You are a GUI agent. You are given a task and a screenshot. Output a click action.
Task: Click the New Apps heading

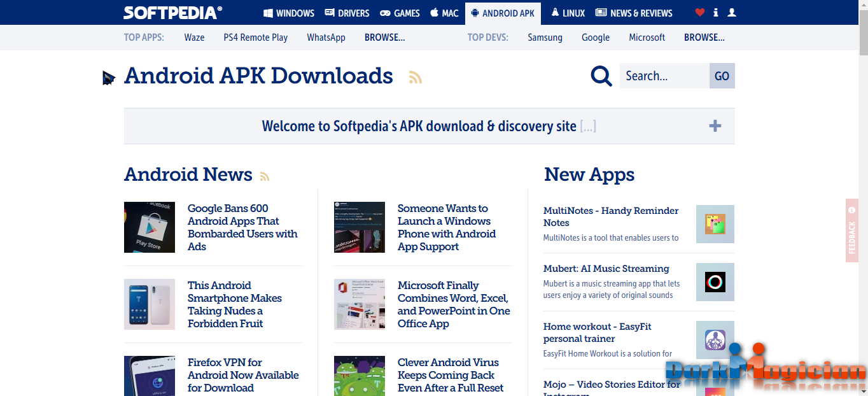click(x=589, y=174)
